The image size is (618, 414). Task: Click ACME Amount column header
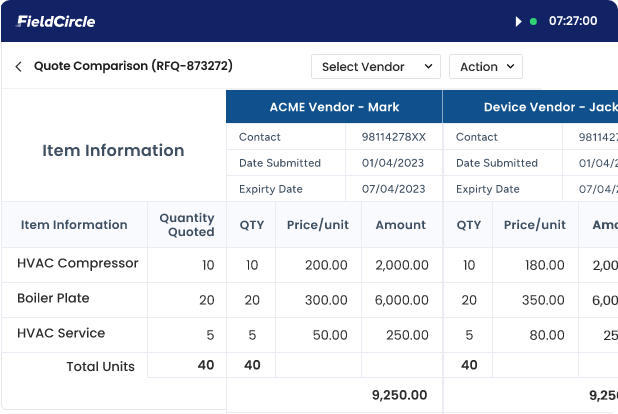[400, 225]
